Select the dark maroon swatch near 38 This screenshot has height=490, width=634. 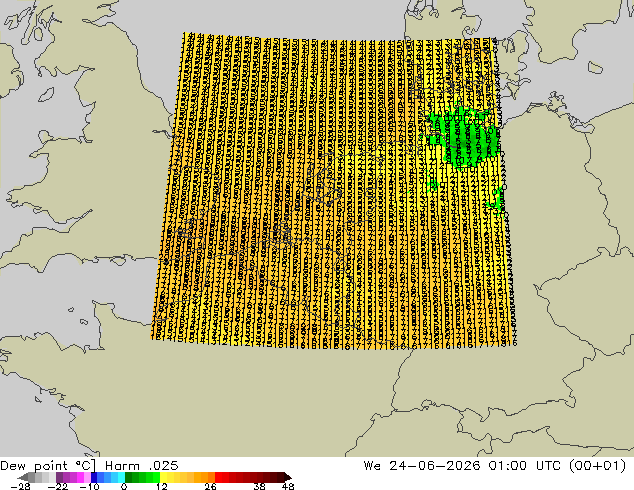[267, 477]
